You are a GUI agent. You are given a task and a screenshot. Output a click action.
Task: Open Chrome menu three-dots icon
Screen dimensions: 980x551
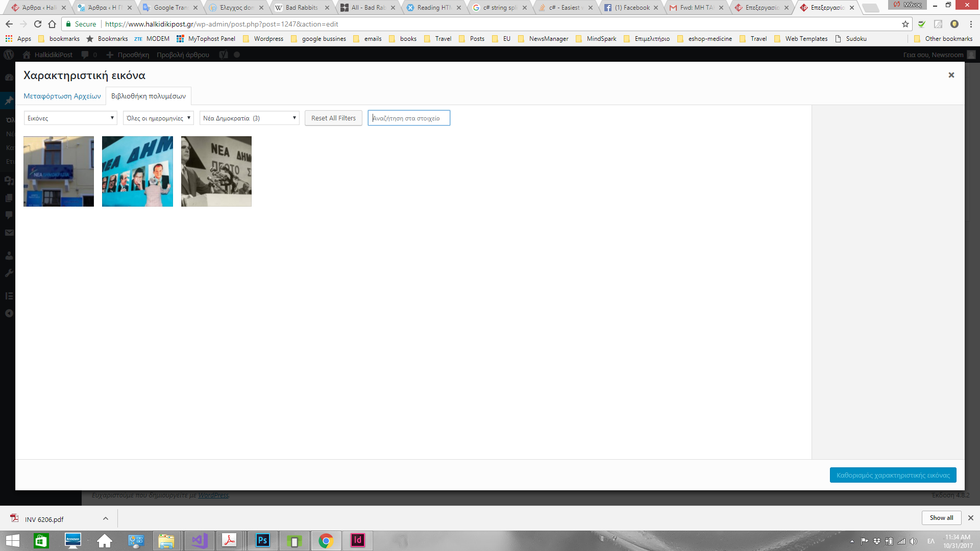(x=971, y=24)
